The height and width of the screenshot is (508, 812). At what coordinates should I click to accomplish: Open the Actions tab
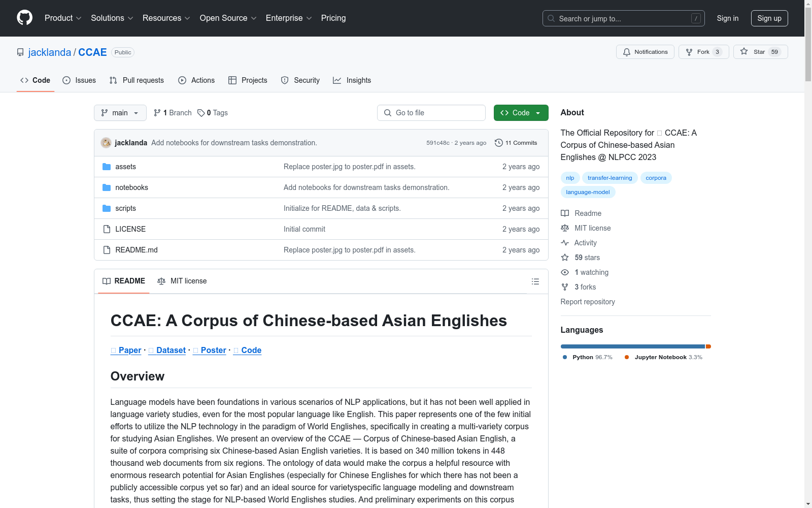click(196, 80)
